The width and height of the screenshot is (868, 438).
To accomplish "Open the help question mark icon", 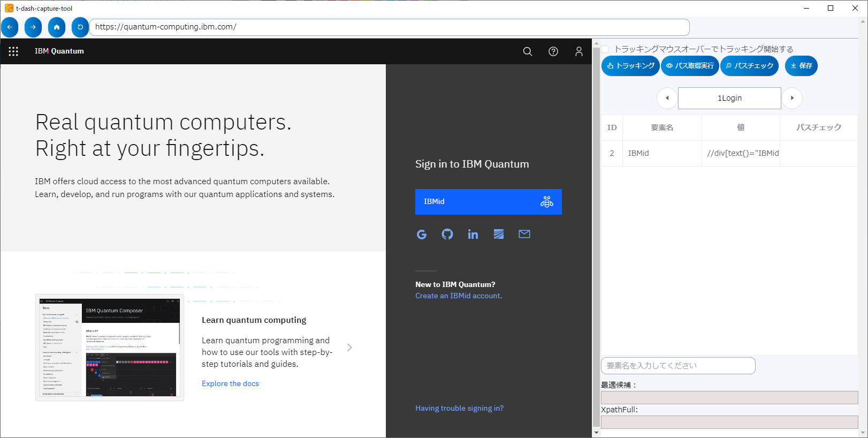I will point(553,51).
